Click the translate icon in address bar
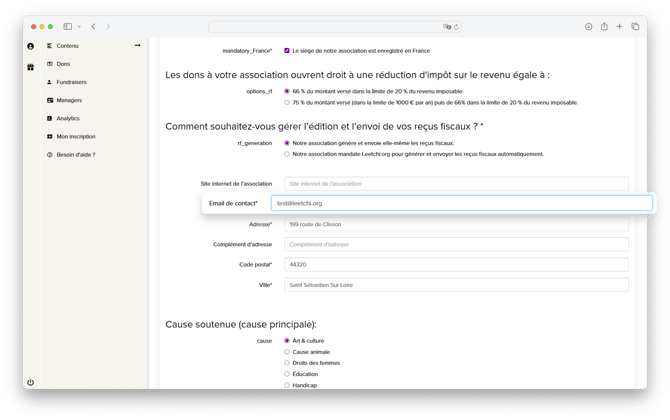The height and width of the screenshot is (420, 670). (x=447, y=26)
